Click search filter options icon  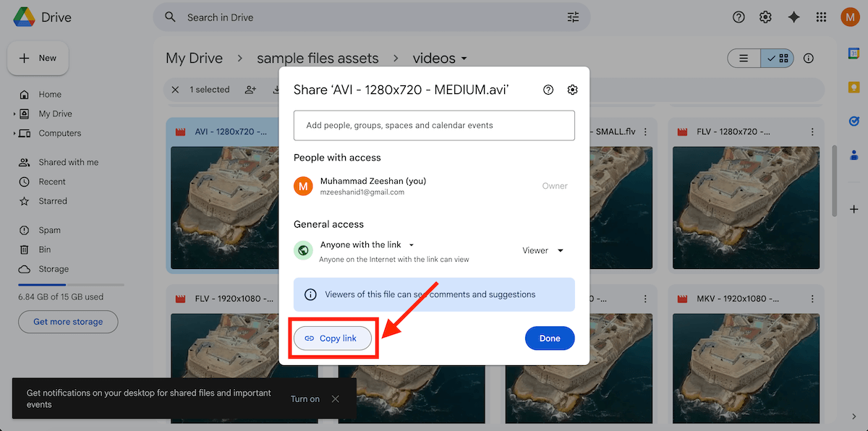(574, 17)
